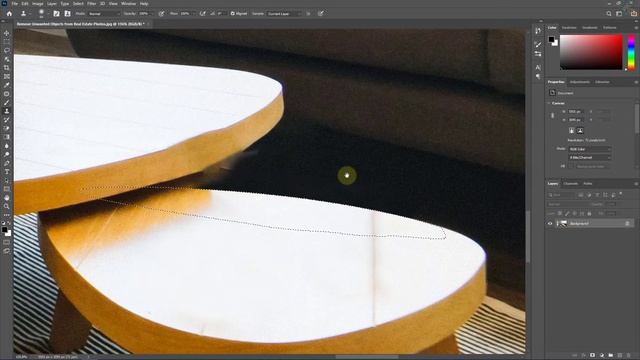Viewport: 640px width, 360px height.
Task: Open the History panel icon in dock
Action: [538, 31]
